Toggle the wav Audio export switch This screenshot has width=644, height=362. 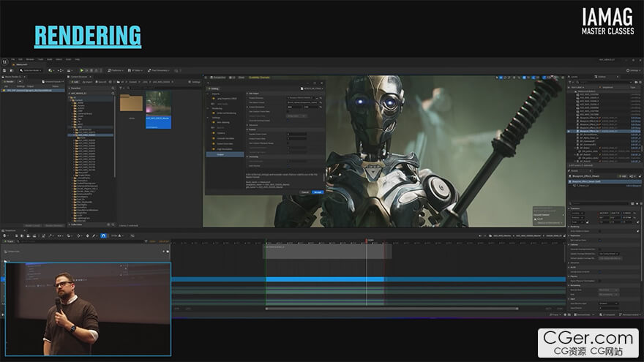pos(213,104)
